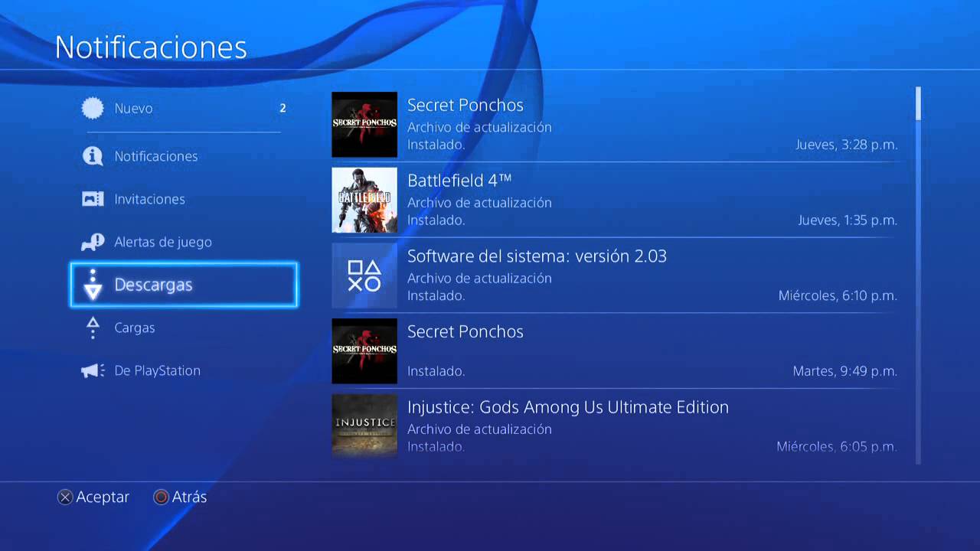Click the Nuevo unread count badge 2
Viewport: 980px width, 551px height.
(283, 109)
